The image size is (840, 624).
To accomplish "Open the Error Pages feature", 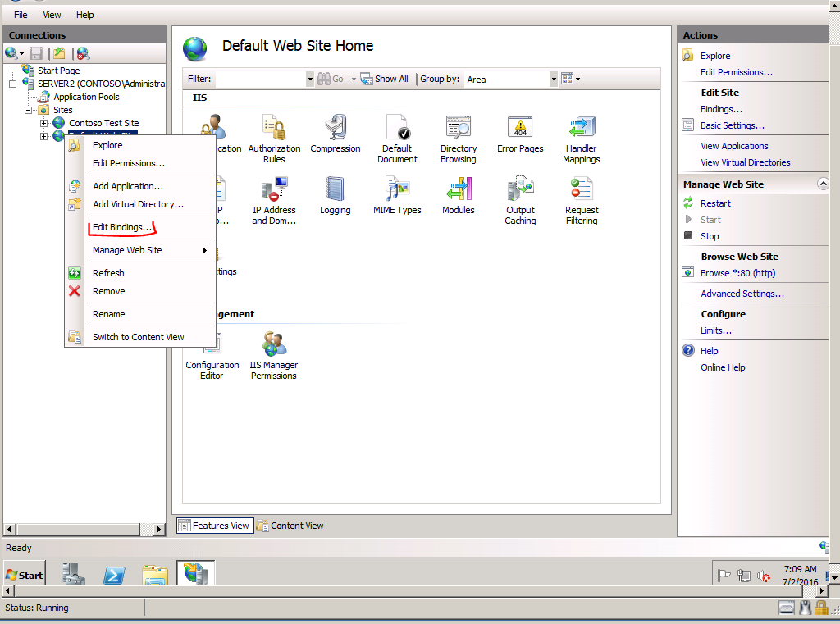I will (520, 134).
